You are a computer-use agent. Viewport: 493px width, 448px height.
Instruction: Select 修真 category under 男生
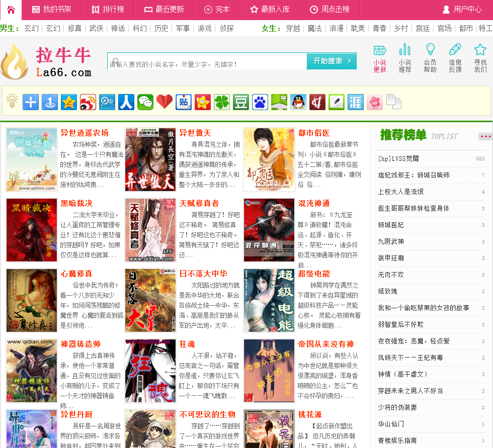pos(74,29)
